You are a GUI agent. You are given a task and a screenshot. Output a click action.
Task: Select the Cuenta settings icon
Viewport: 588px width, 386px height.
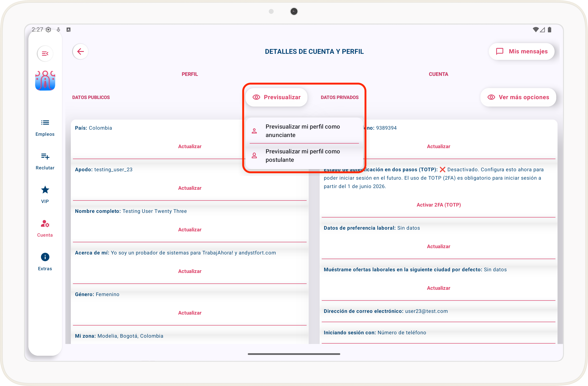[x=45, y=224]
